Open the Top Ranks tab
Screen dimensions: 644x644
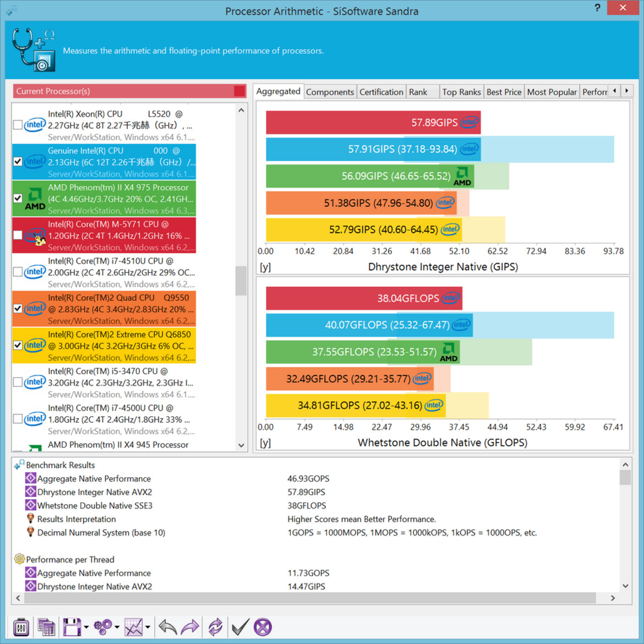point(461,92)
